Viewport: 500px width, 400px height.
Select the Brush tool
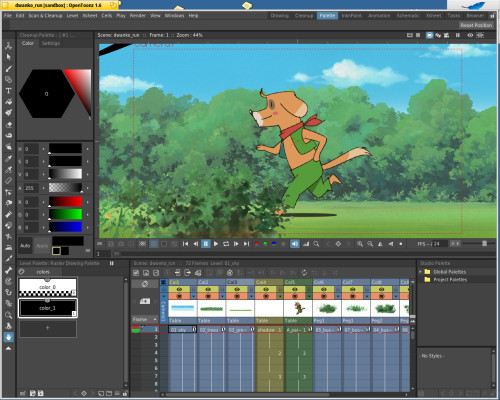click(9, 68)
